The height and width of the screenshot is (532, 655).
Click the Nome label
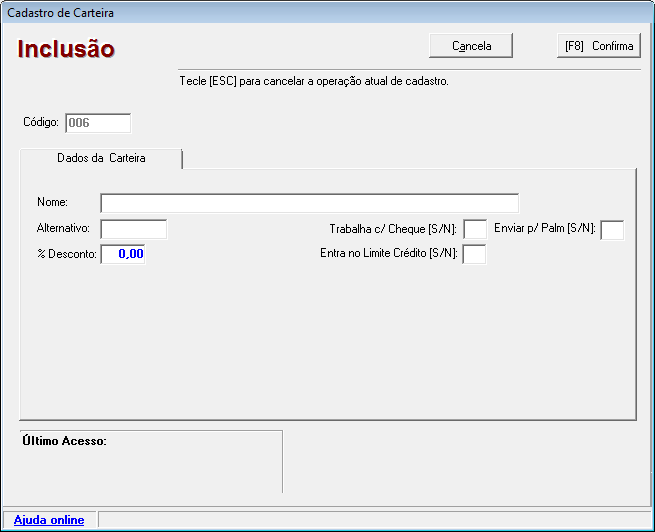52,203
